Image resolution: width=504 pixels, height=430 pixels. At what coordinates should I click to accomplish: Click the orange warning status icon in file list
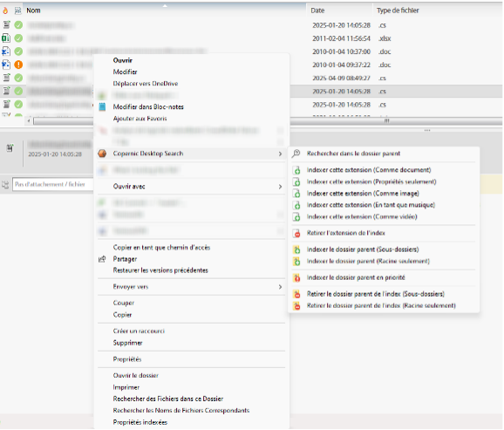(x=18, y=65)
